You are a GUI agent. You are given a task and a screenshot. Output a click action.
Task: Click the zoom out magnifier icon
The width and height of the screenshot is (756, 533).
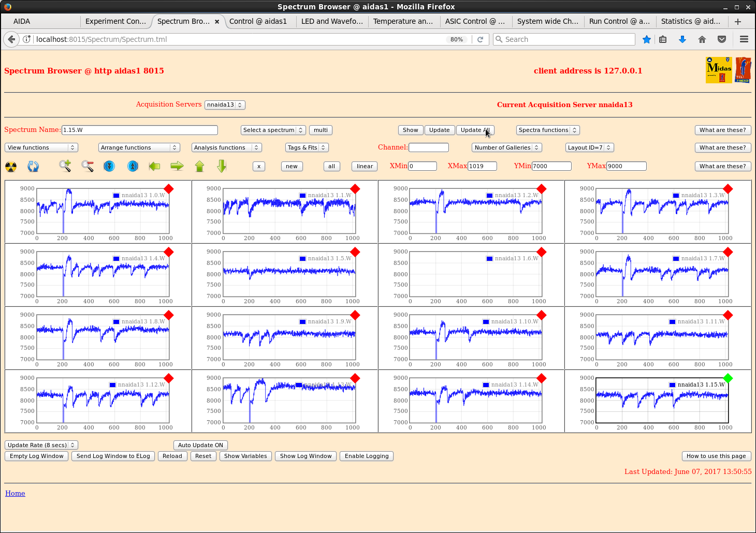88,166
